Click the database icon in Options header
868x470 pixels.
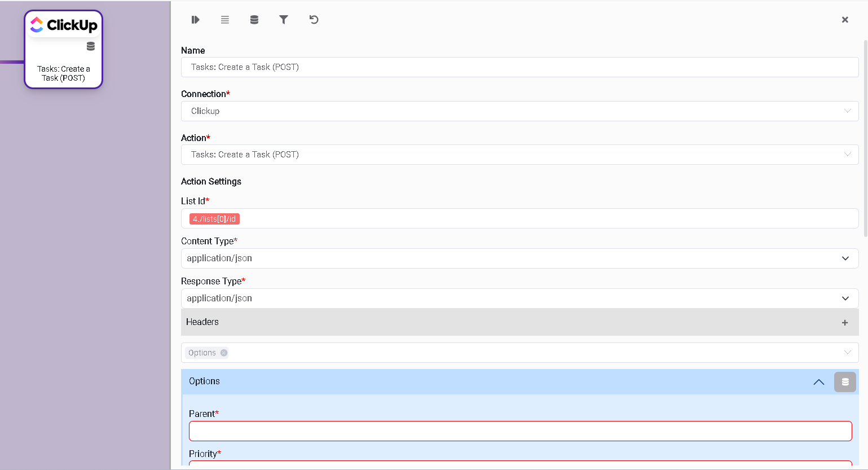coord(845,382)
